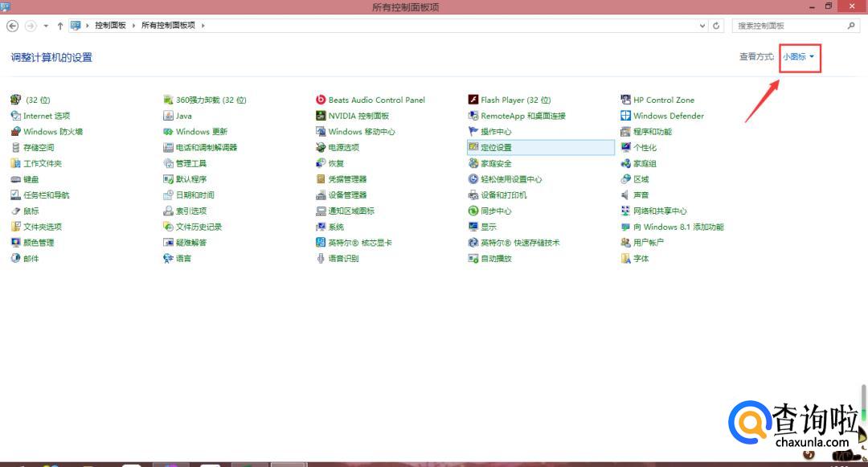This screenshot has width=868, height=467.
Task: Open 电话和调制解调器 link
Action: coord(207,147)
